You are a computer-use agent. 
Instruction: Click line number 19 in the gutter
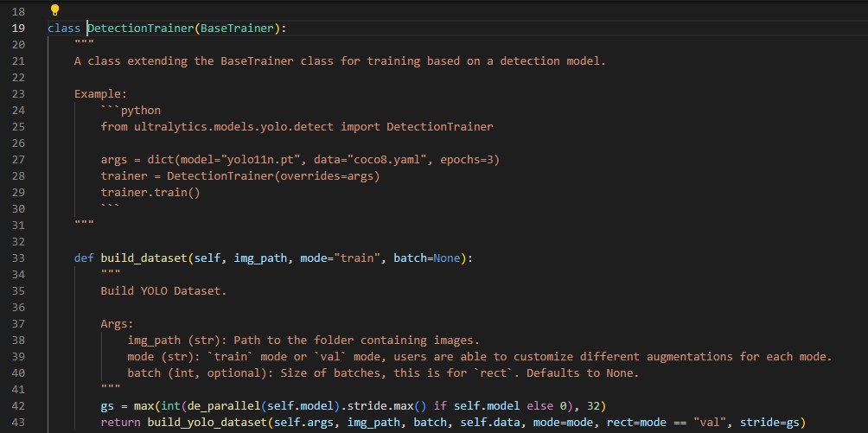tap(18, 29)
